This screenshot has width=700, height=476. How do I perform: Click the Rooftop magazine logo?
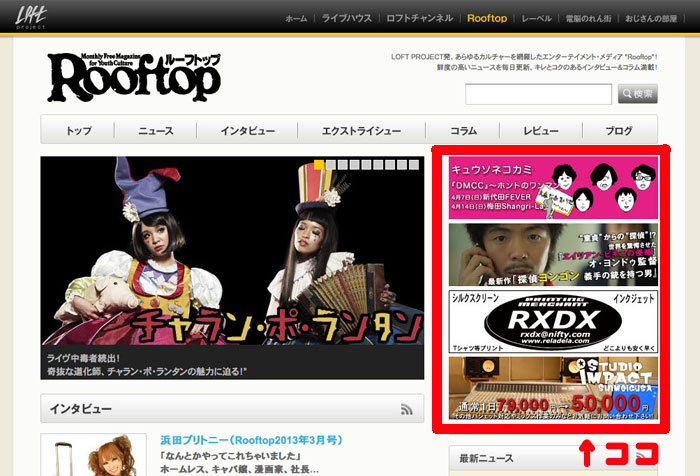click(x=134, y=77)
